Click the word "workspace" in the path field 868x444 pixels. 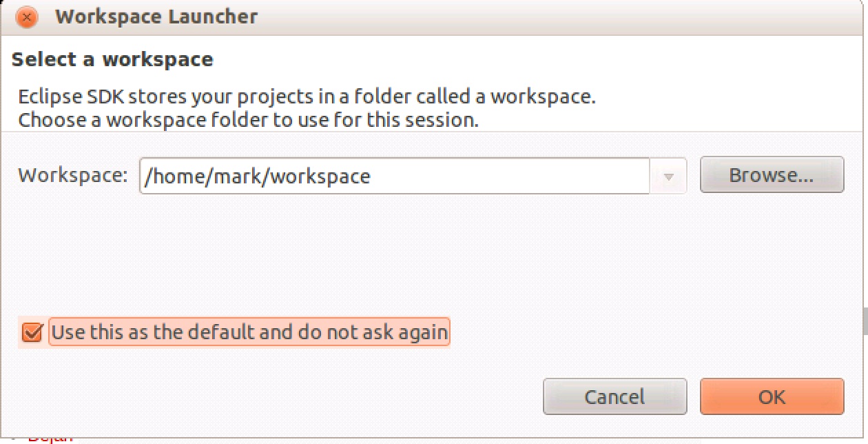pos(320,176)
